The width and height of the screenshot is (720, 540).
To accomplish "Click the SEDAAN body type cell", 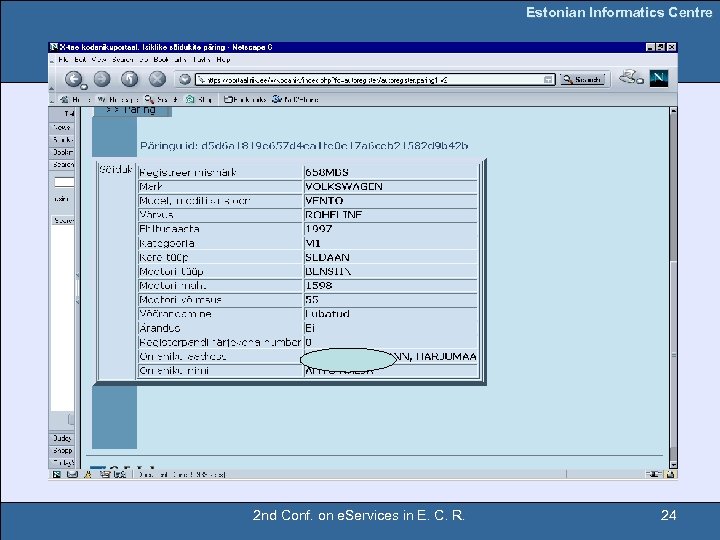I will pyautogui.click(x=390, y=257).
